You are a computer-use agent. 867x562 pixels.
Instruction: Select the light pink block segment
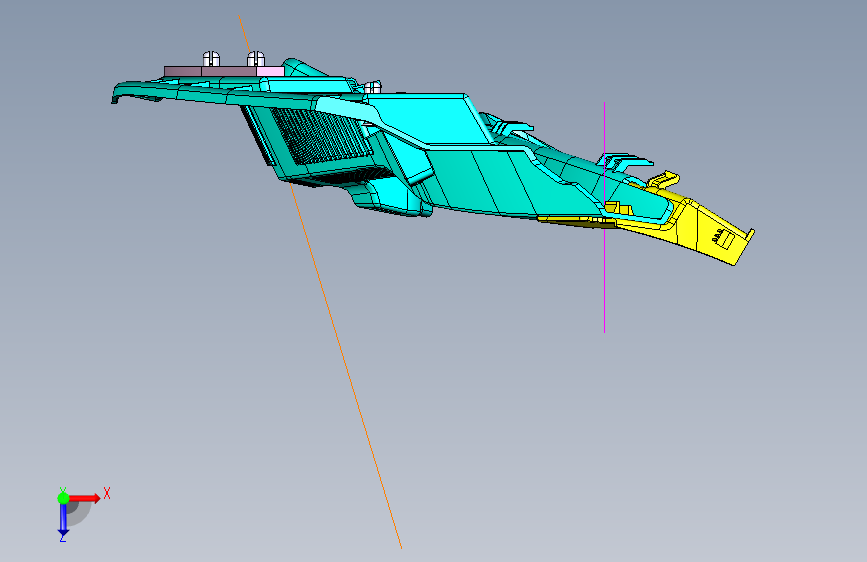[270, 71]
